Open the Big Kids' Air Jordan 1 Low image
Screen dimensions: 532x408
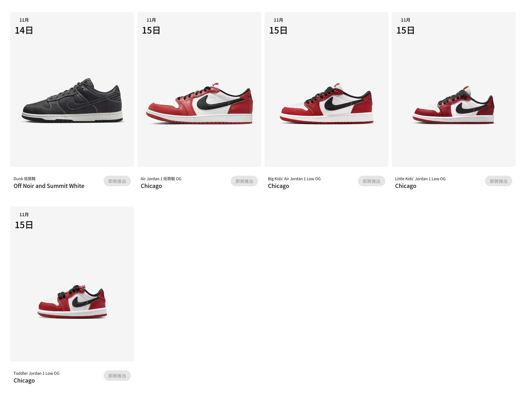(x=326, y=89)
